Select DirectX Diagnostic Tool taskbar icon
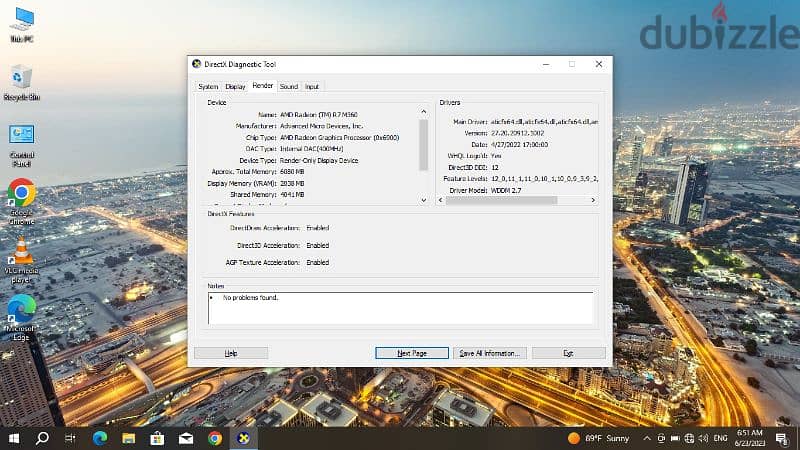This screenshot has height=450, width=800. click(244, 438)
